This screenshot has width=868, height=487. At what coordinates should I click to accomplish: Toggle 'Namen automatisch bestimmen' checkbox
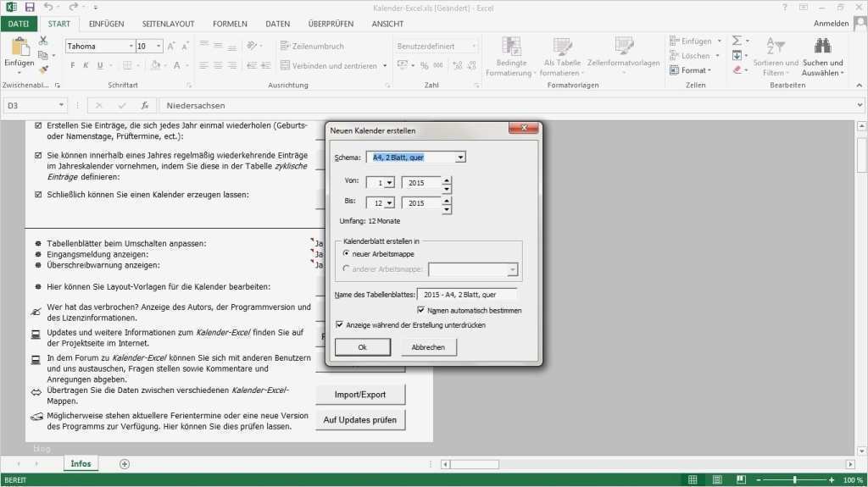point(421,310)
